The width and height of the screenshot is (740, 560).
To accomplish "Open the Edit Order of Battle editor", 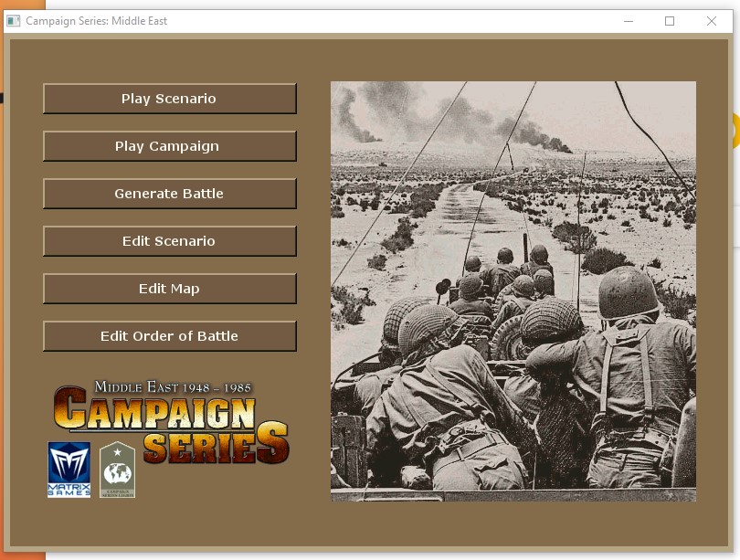I will click(x=169, y=336).
